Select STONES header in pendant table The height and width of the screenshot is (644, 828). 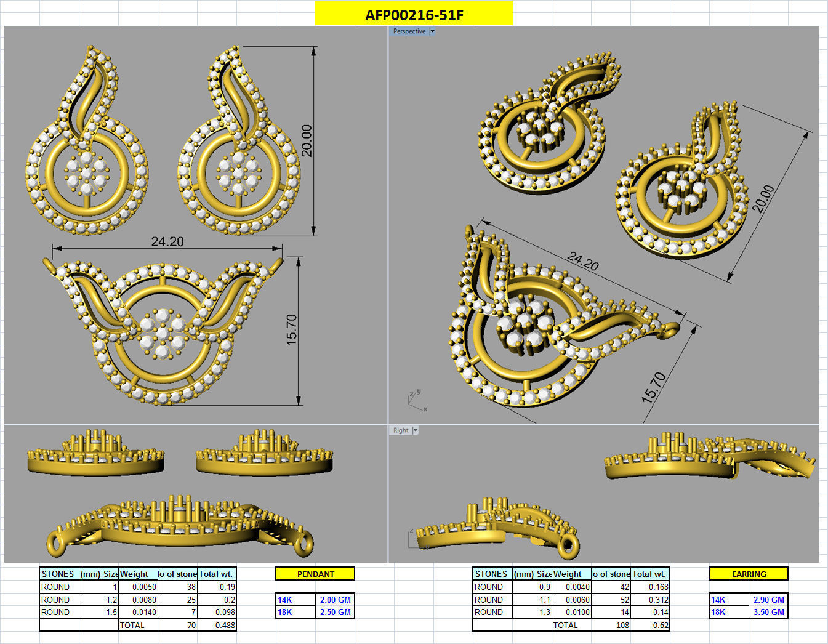click(59, 574)
